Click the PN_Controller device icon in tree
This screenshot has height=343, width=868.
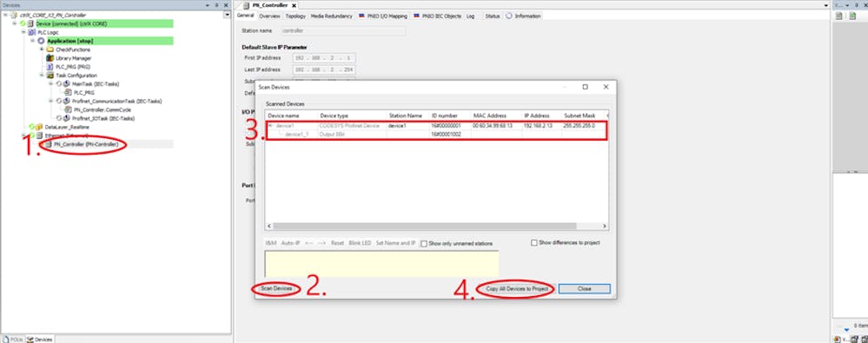(48, 144)
